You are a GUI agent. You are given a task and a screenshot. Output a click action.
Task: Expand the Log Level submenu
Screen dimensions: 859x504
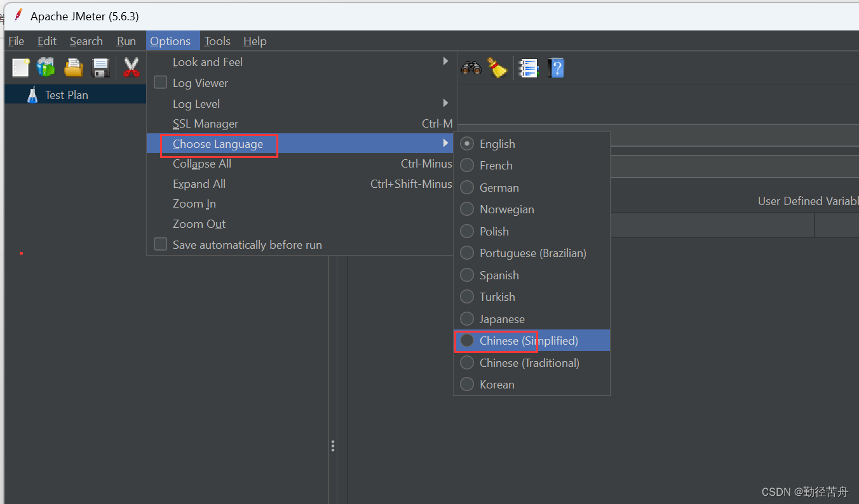tap(301, 103)
